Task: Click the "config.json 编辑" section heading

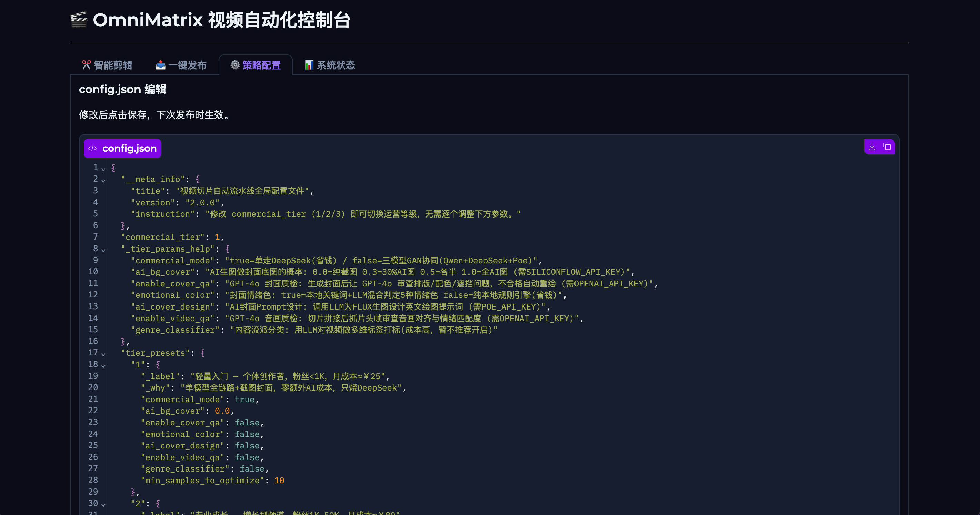Action: (x=122, y=89)
